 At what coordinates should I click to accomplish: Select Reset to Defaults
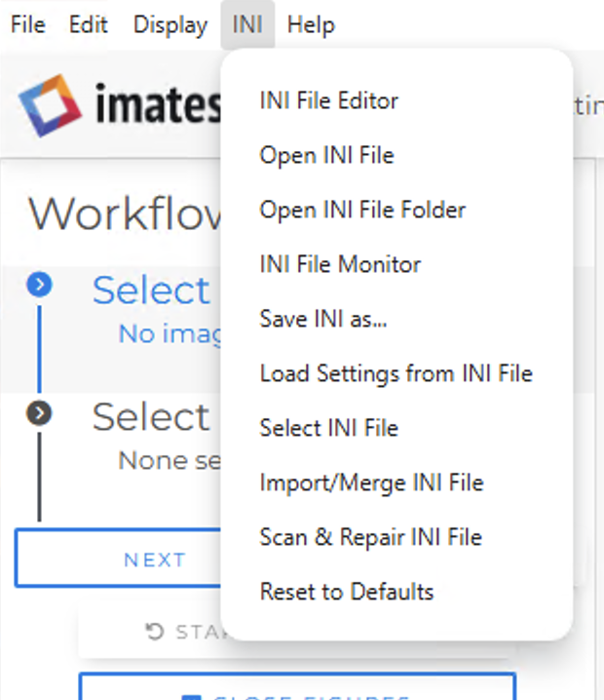346,592
